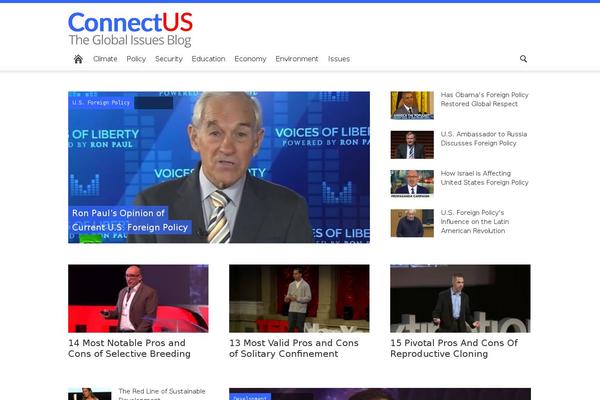
Task: Go to the home icon in navigation
Action: (78, 59)
